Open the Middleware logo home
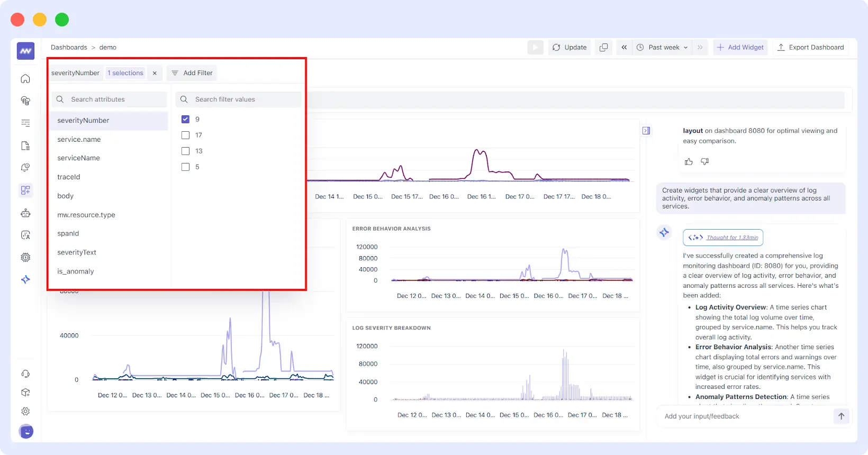This screenshot has height=455, width=868. [25, 51]
